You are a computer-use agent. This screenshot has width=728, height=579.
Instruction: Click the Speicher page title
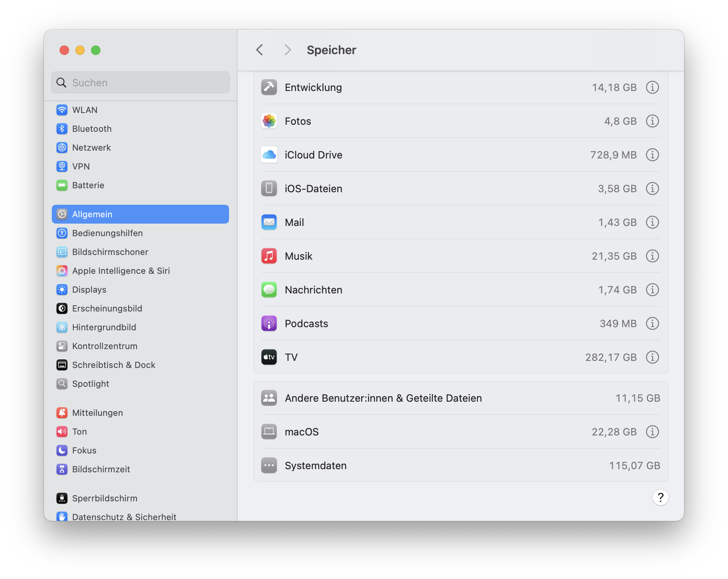pyautogui.click(x=331, y=50)
